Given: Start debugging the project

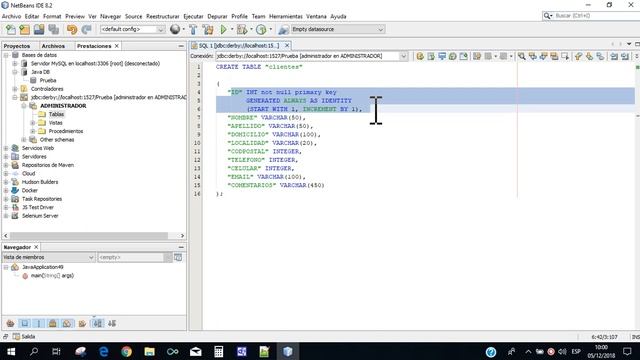Looking at the screenshot, I should point(242,29).
